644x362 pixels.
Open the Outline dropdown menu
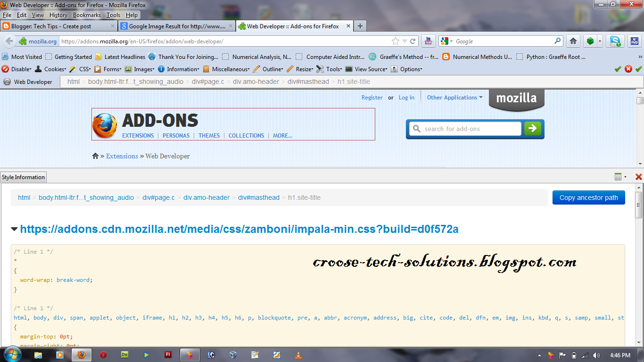(x=268, y=69)
